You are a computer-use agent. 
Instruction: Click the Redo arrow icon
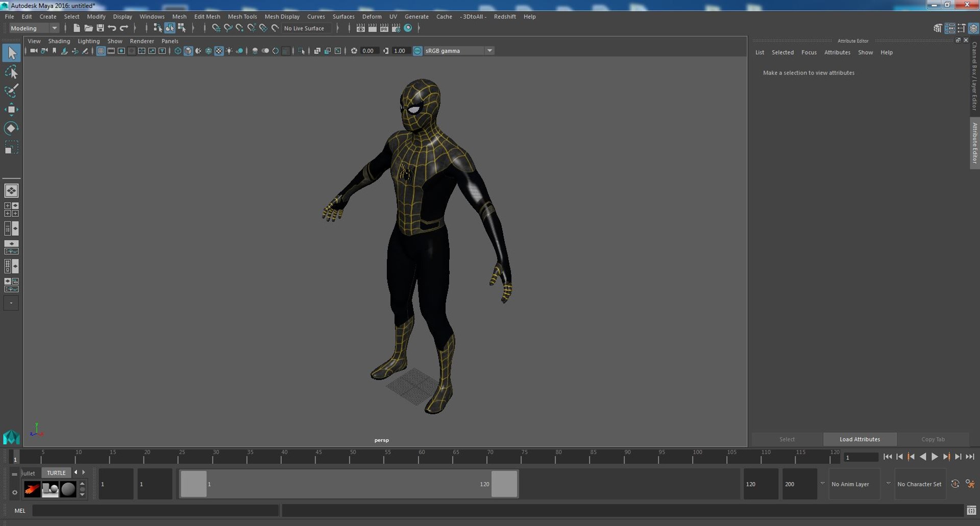click(124, 28)
